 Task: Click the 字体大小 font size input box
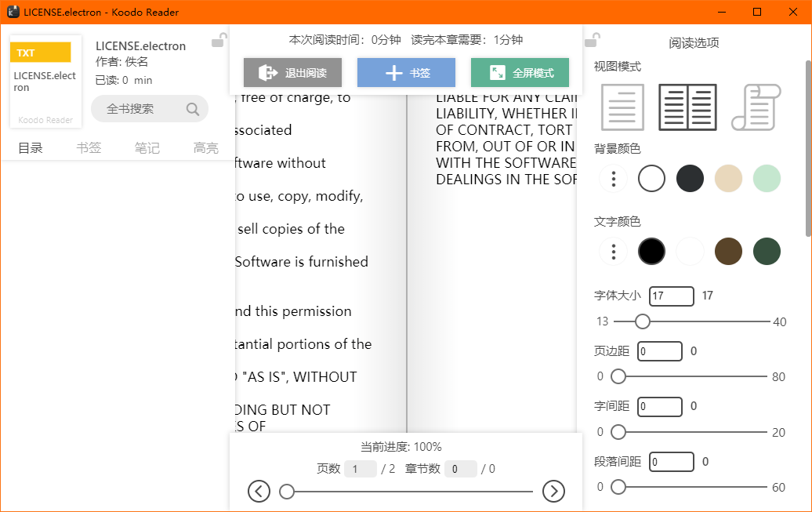click(x=671, y=296)
